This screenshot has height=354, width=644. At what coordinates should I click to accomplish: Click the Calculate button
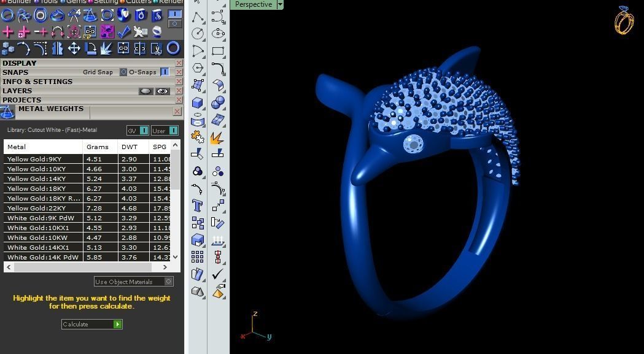pos(92,324)
